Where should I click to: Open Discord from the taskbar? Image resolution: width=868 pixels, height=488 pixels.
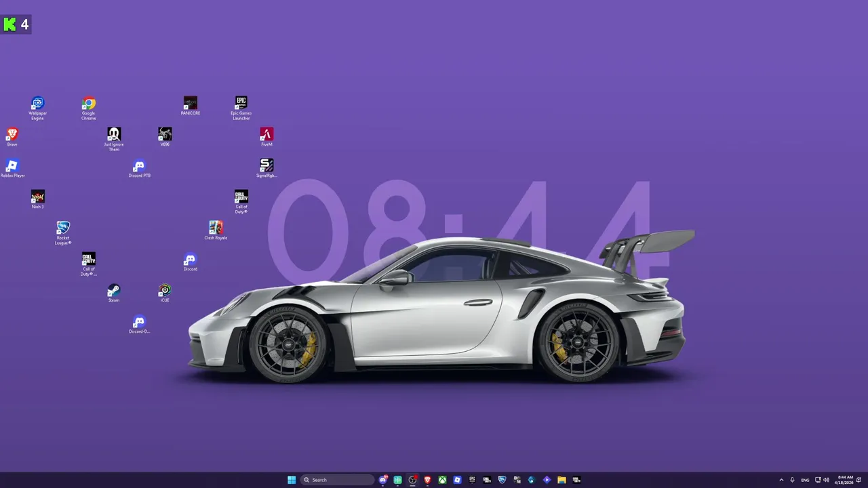(x=382, y=480)
